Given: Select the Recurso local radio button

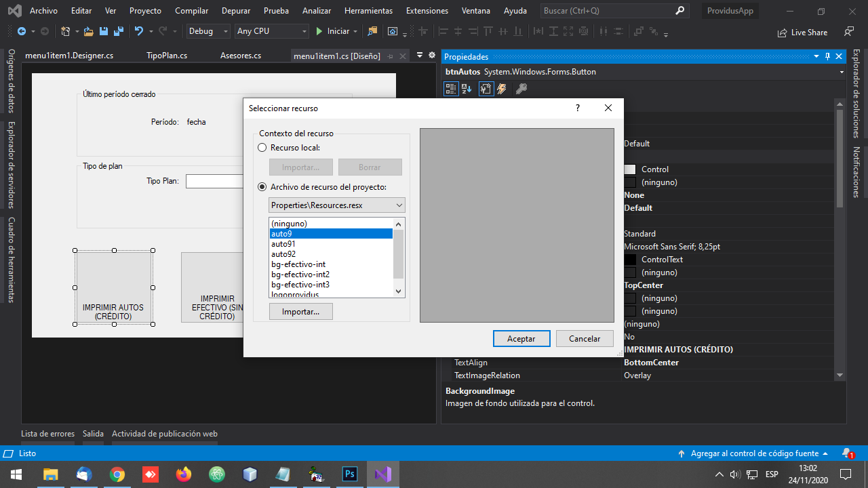Looking at the screenshot, I should (262, 147).
